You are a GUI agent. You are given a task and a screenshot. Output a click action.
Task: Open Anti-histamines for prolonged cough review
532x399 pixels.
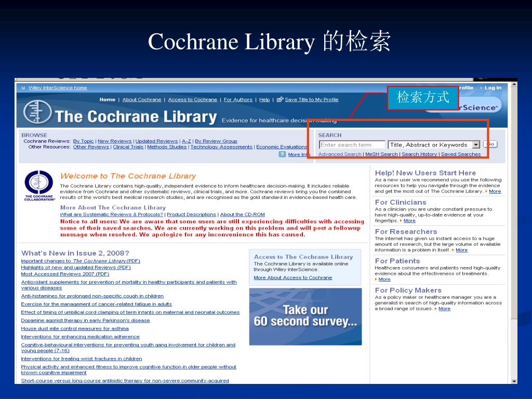[92, 296]
